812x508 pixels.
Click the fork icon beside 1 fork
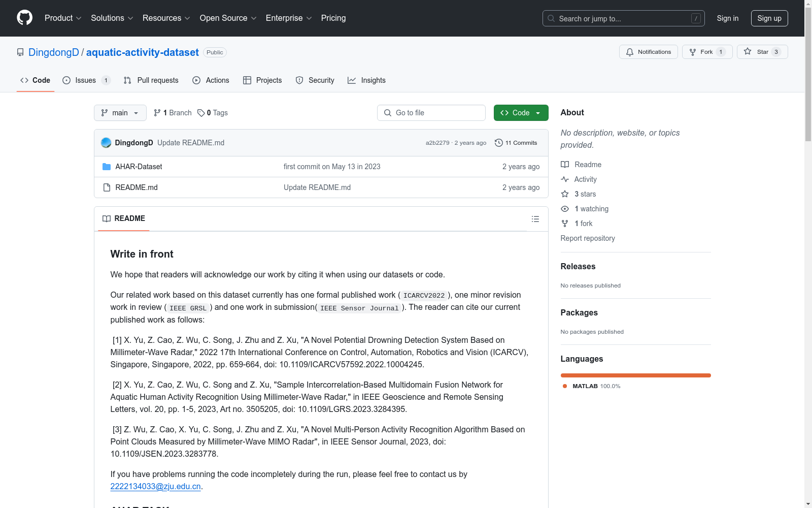click(x=565, y=224)
